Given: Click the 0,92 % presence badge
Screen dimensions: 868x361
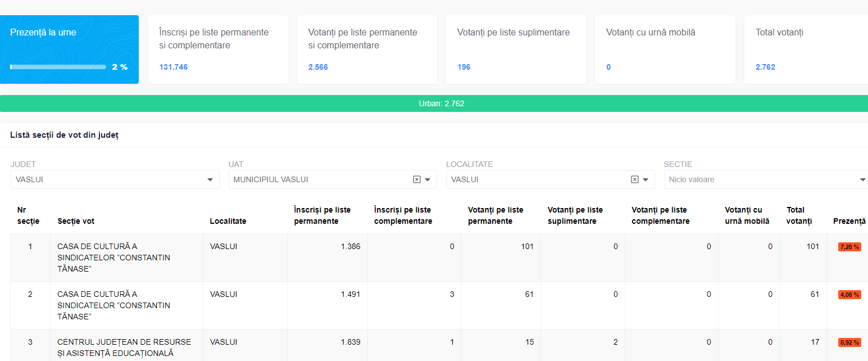Looking at the screenshot, I should click(849, 342).
